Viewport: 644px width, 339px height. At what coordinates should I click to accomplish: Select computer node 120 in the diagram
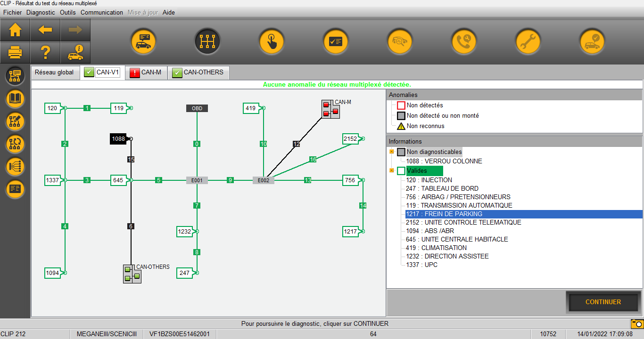pyautogui.click(x=53, y=108)
